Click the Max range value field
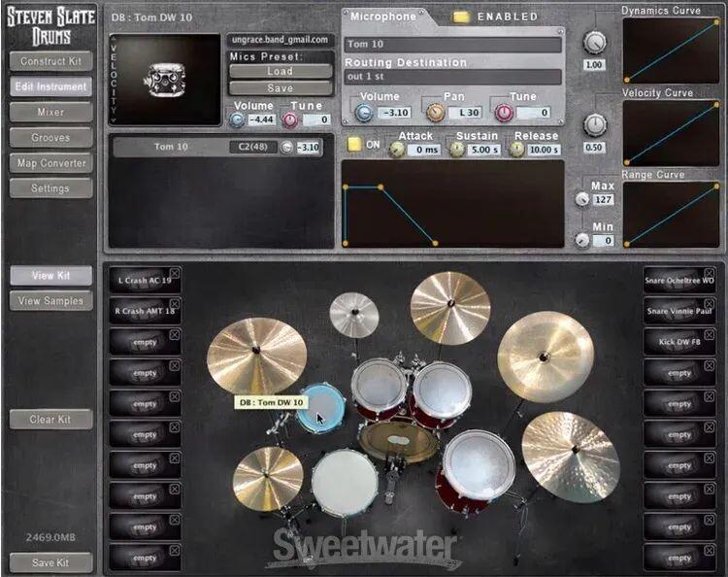Viewport: 728px width, 577px height. [603, 200]
